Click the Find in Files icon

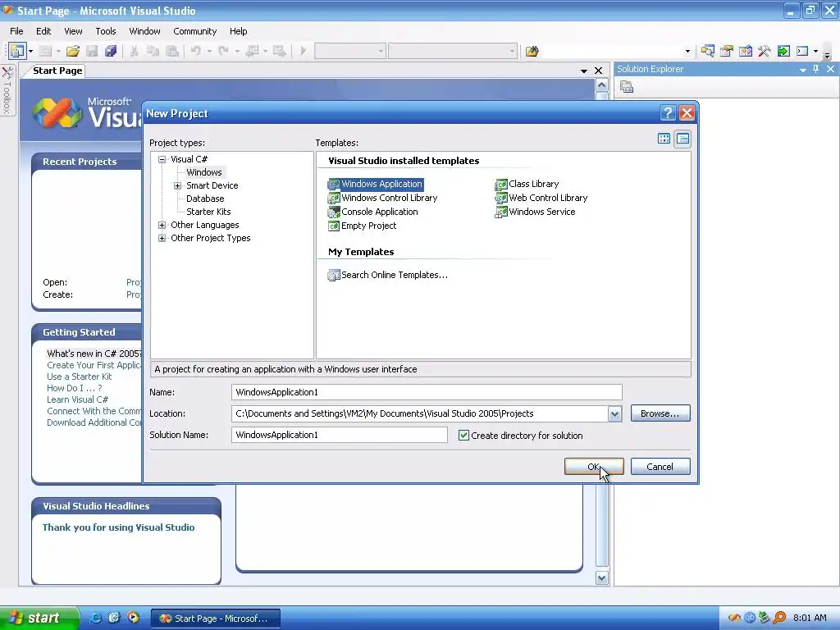532,51
